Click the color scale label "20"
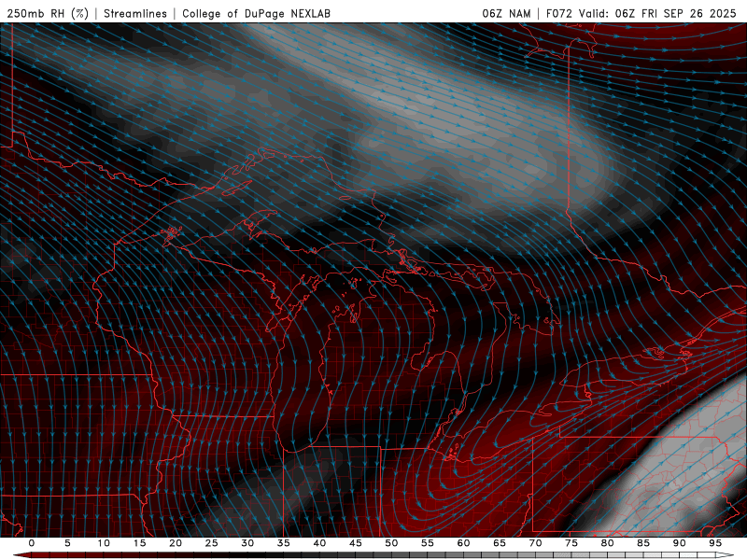The image size is (747, 560). click(176, 543)
